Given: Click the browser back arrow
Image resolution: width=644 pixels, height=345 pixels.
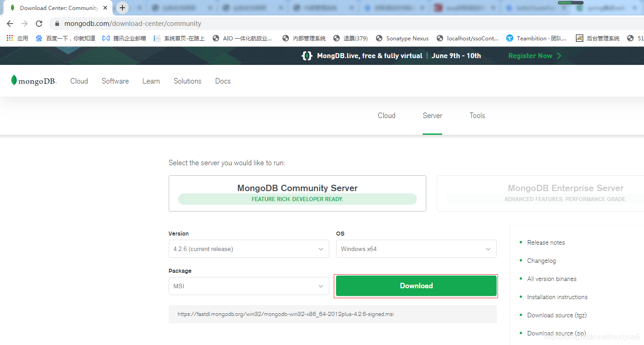Looking at the screenshot, I should (10, 23).
